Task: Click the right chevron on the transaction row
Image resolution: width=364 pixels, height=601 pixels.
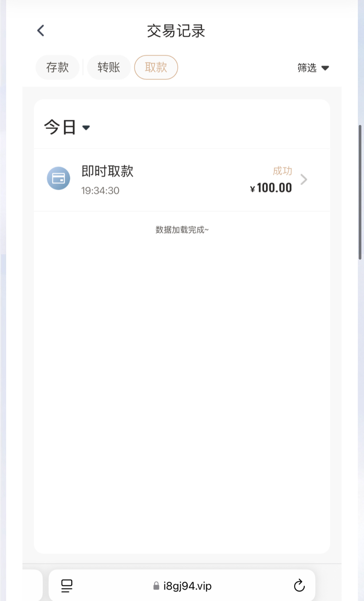Action: point(304,180)
